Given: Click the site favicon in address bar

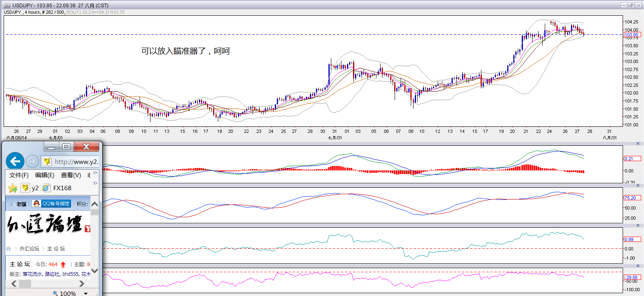Looking at the screenshot, I should (x=47, y=162).
